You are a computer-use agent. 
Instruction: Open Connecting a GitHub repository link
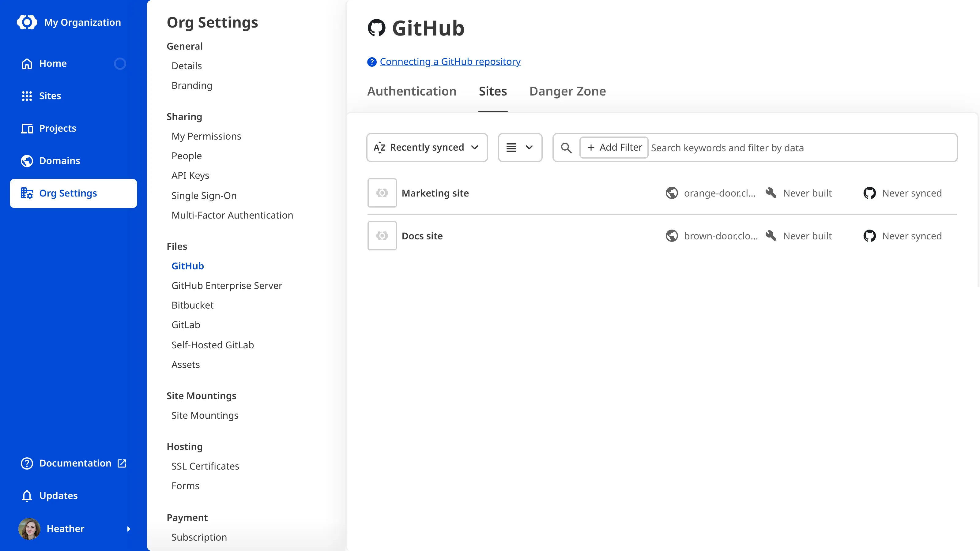(x=450, y=62)
